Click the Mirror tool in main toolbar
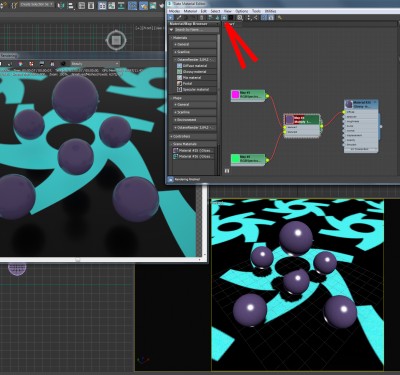Image resolution: width=400 pixels, height=375 pixels. click(61, 6)
